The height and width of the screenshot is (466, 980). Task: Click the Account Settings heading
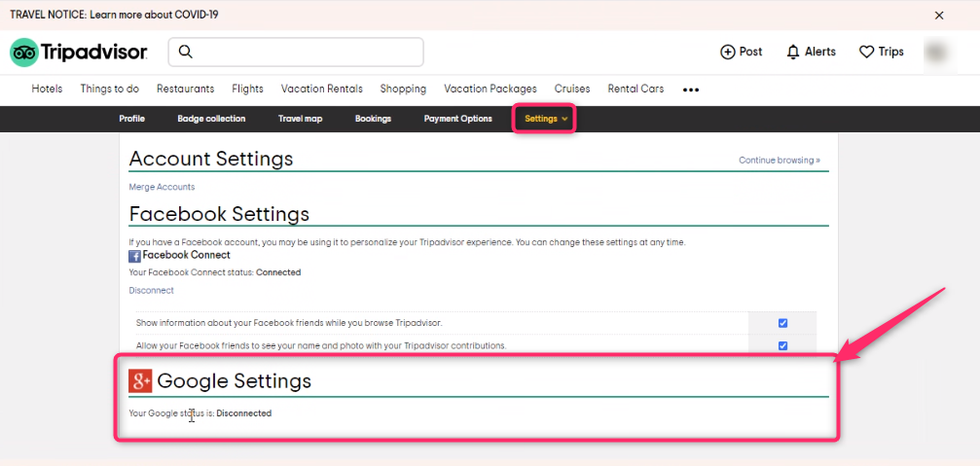click(x=211, y=159)
